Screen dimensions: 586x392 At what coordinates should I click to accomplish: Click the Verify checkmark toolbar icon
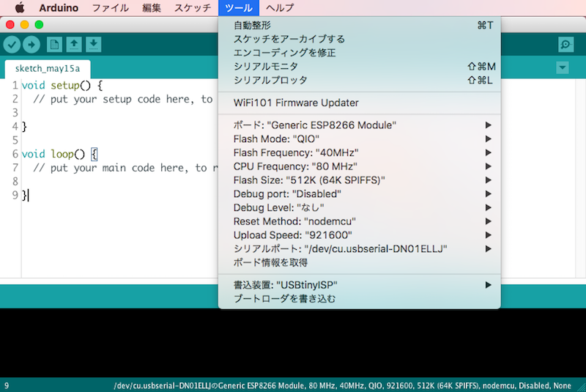coord(12,45)
